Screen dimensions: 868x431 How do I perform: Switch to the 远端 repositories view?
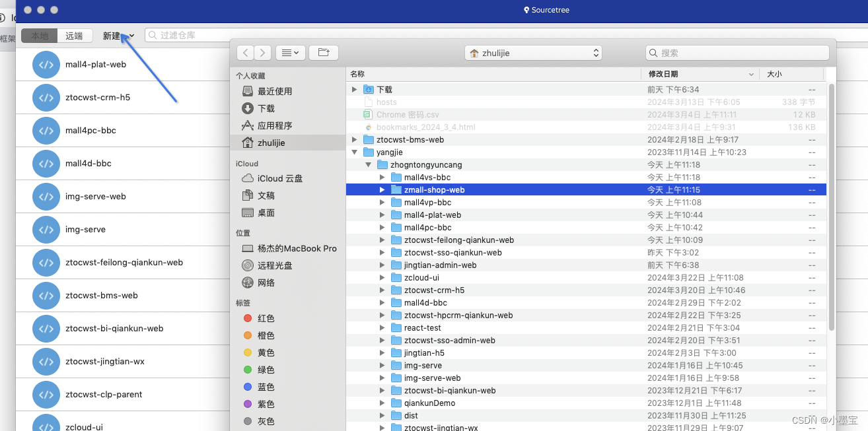coord(75,36)
